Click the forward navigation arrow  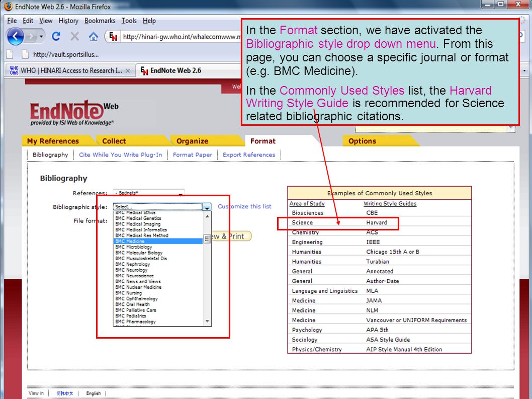32,36
